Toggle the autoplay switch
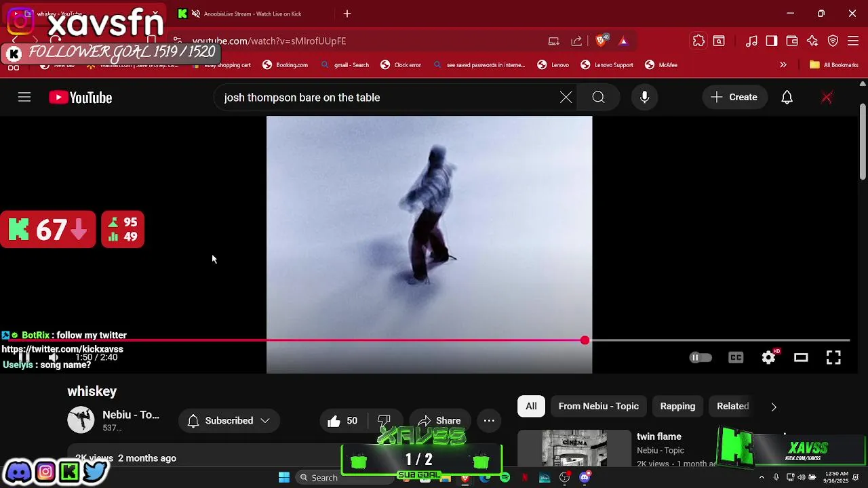This screenshot has width=868, height=488. point(701,357)
